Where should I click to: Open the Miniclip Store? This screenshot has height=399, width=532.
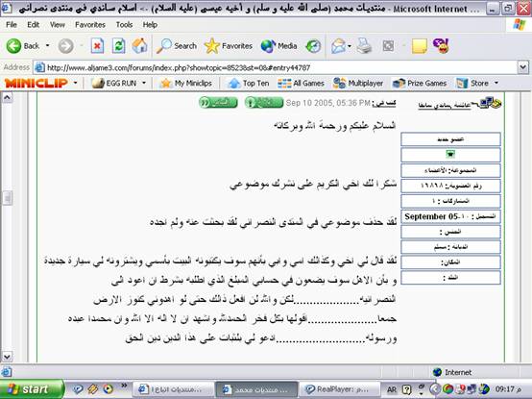[x=472, y=84]
